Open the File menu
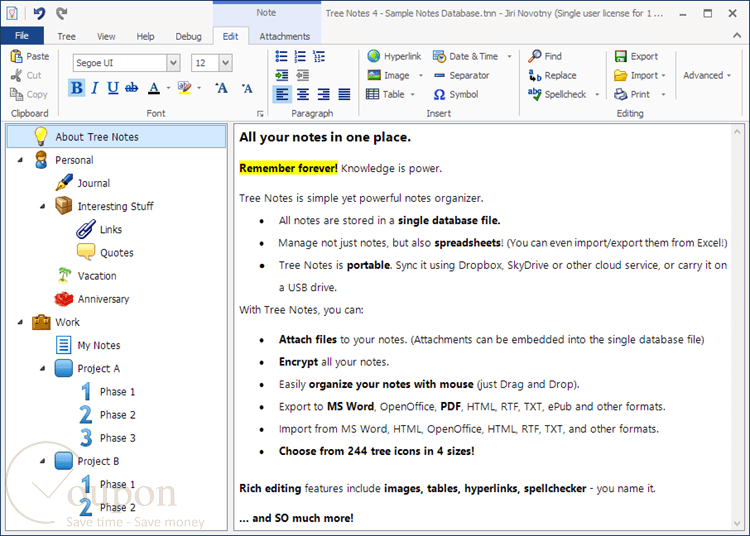This screenshot has height=536, width=750. 22,36
